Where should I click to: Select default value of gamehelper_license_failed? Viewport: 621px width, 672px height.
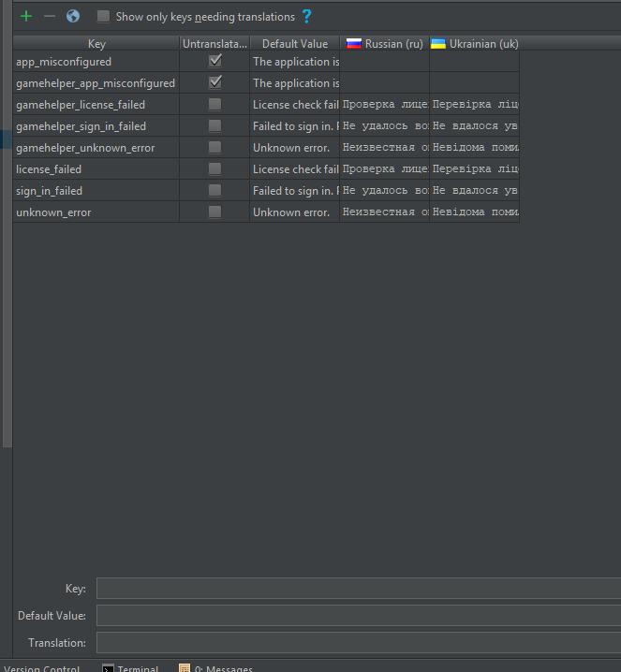pyautogui.click(x=295, y=105)
